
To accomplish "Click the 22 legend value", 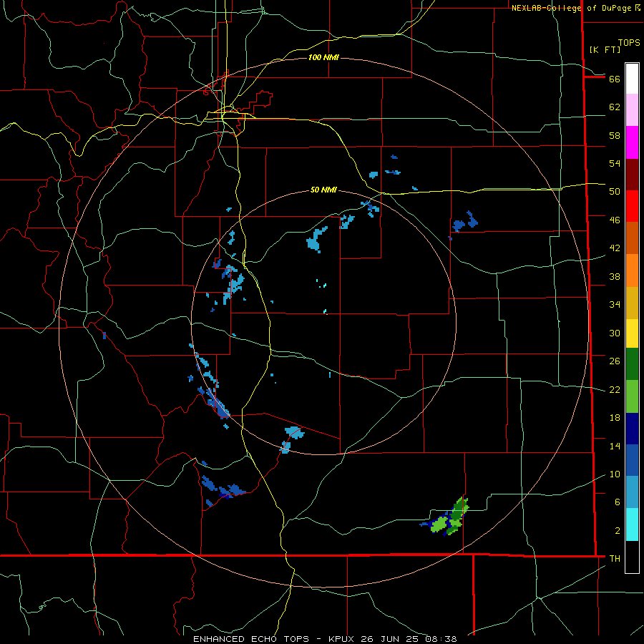I will pyautogui.click(x=615, y=389).
